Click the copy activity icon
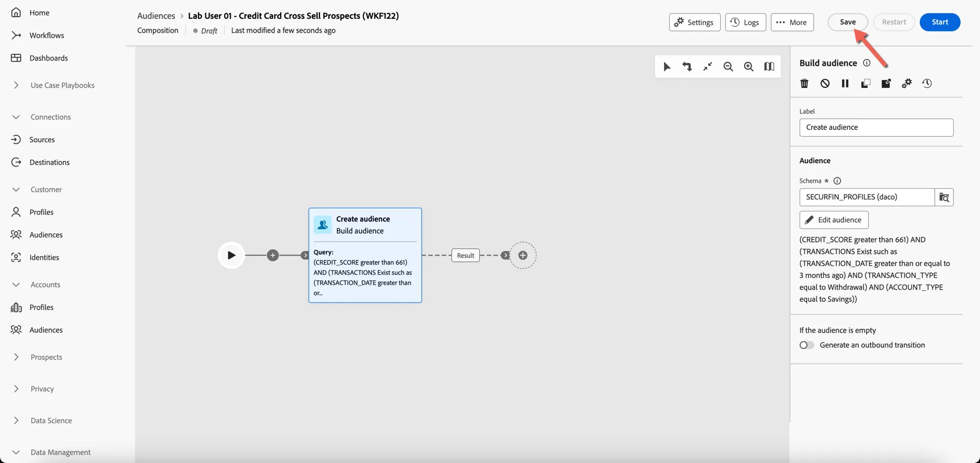Image resolution: width=980 pixels, height=463 pixels. (x=865, y=83)
